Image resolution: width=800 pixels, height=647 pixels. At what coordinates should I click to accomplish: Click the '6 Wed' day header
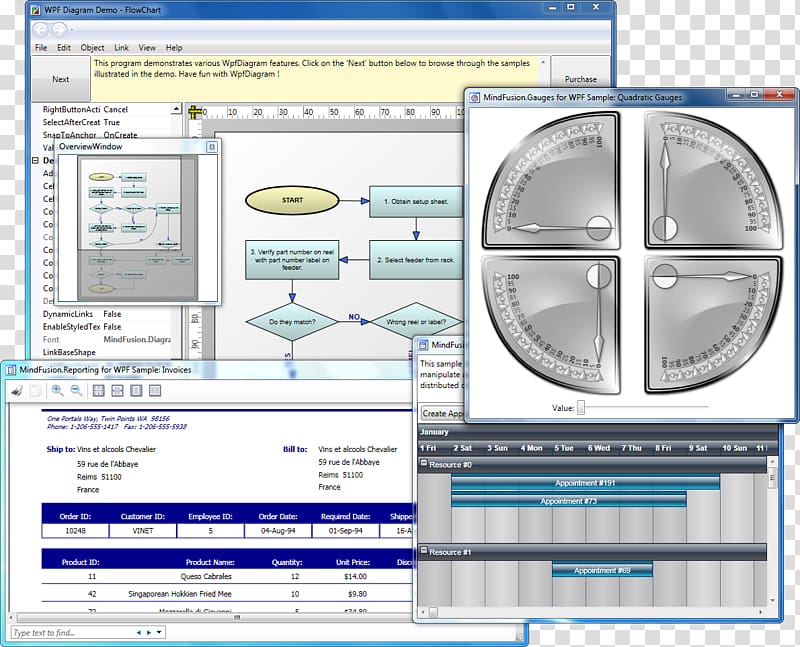click(598, 448)
